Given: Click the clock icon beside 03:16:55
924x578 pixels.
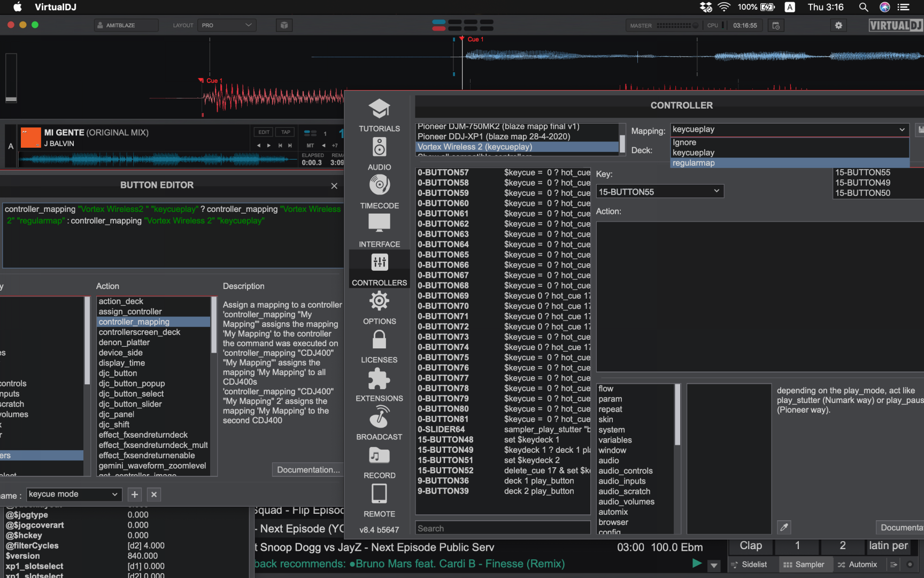Looking at the screenshot, I should click(776, 25).
